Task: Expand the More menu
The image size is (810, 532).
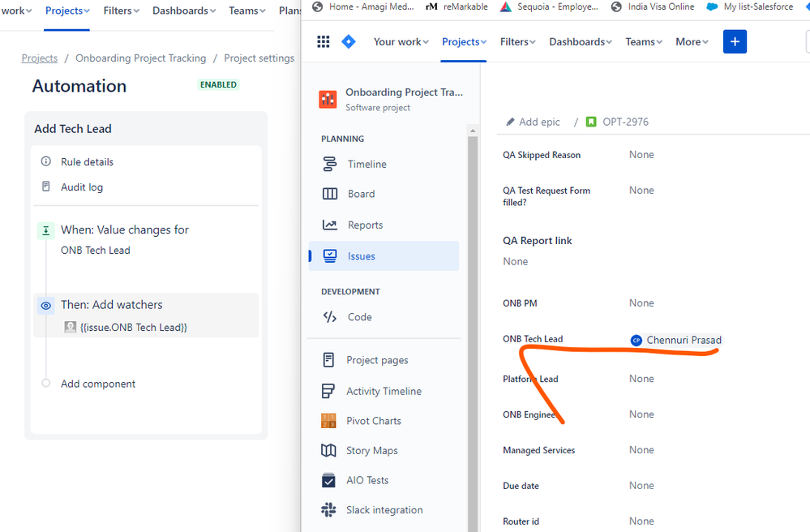Action: coord(692,42)
